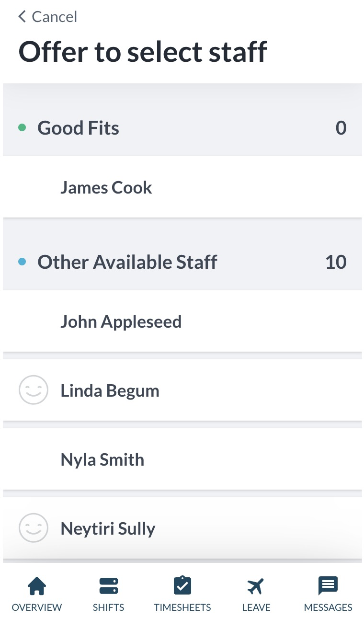This screenshot has width=364, height=618.
Task: Click the Other Available Staff count 10
Action: 336,262
